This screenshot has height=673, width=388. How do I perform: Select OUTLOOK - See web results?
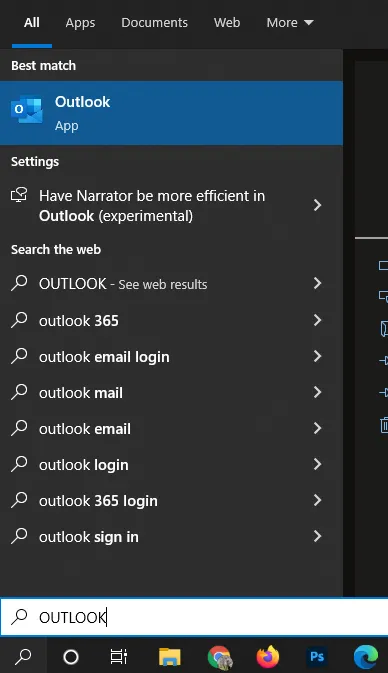[x=171, y=283]
